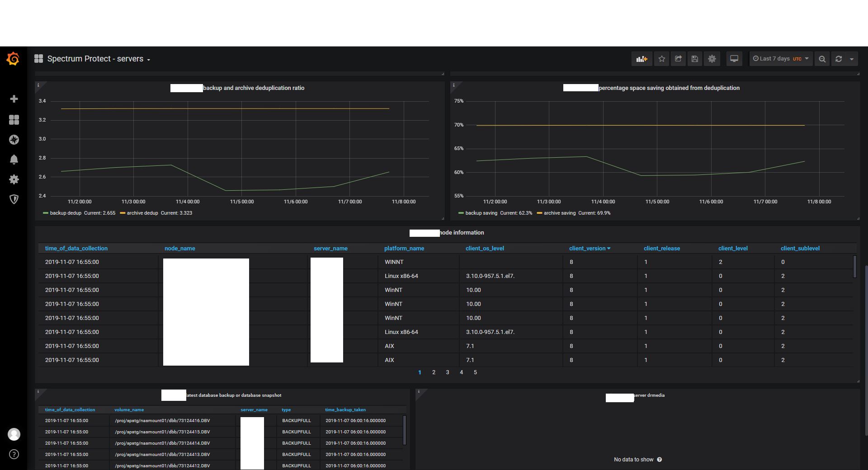Zoom out the time range
Screen dimensions: 868x470
point(822,59)
